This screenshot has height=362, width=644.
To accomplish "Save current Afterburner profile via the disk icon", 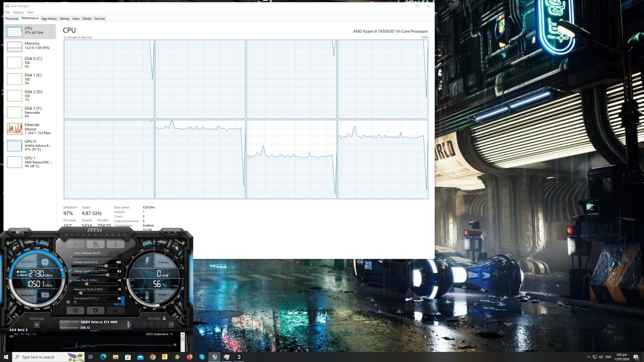I will 171,324.
